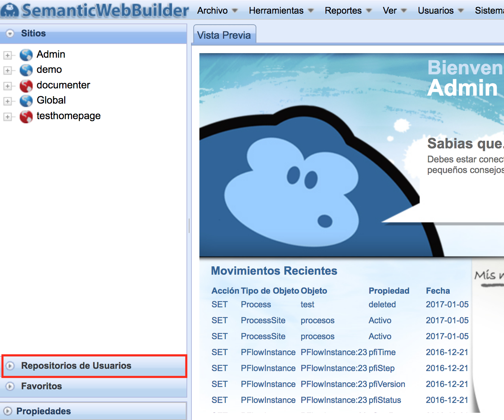Image resolution: width=504 pixels, height=420 pixels.
Task: Expand the Propiedades panel arrow
Action: point(7,411)
